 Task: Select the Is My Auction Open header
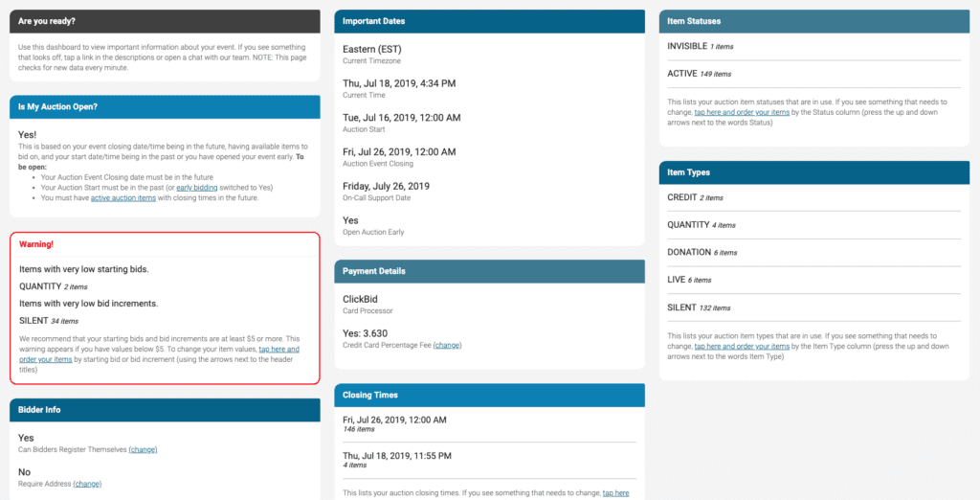coord(165,107)
